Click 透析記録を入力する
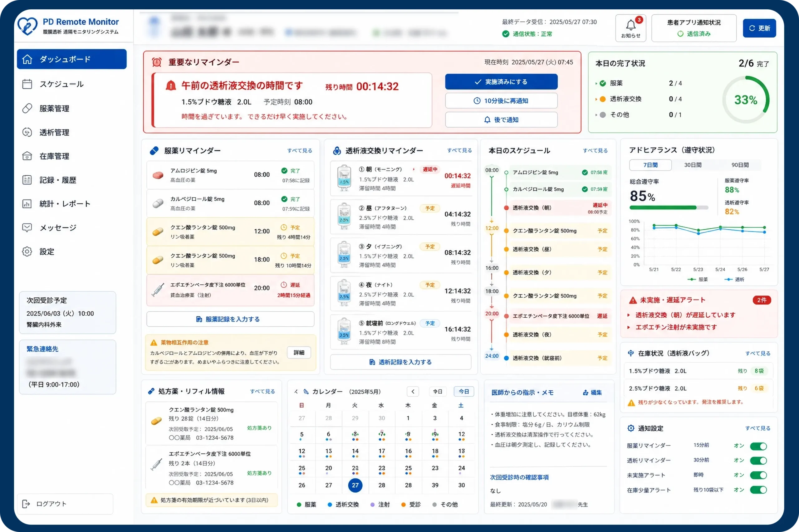The width and height of the screenshot is (799, 532). [x=401, y=362]
